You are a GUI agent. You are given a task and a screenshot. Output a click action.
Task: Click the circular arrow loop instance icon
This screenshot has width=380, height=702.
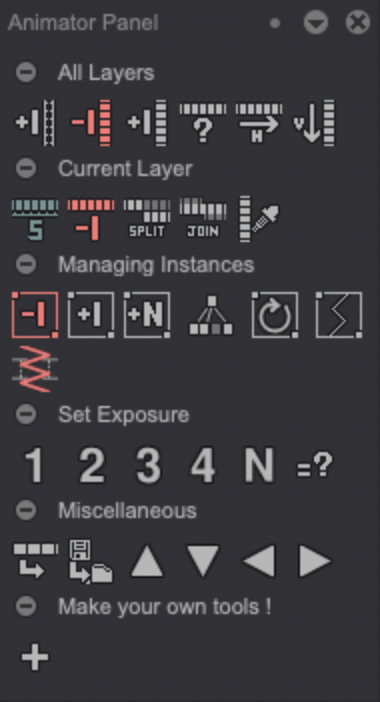275,315
